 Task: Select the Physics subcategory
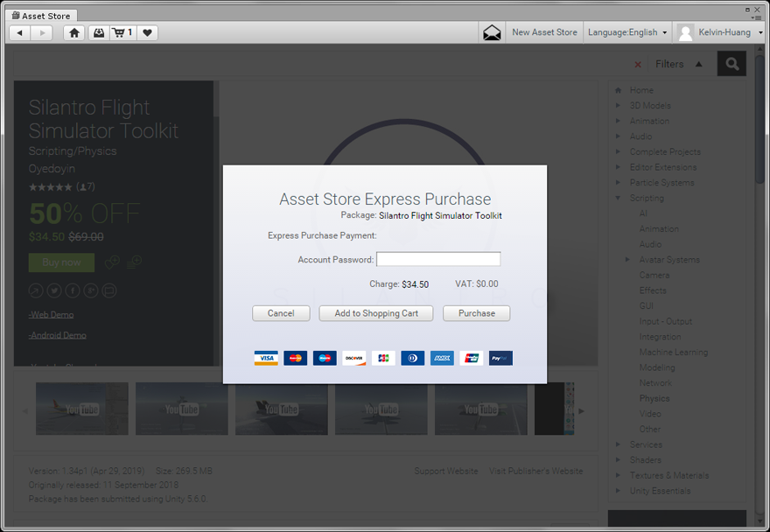[654, 398]
